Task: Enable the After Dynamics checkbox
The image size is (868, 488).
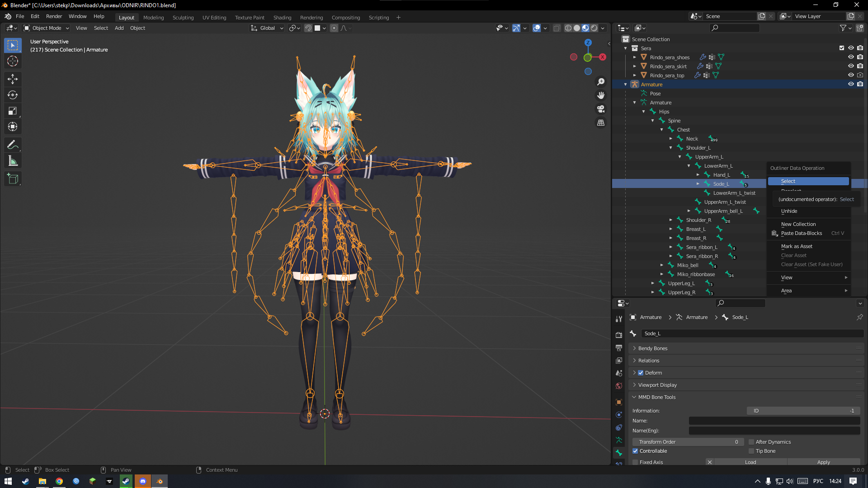Action: pyautogui.click(x=751, y=442)
